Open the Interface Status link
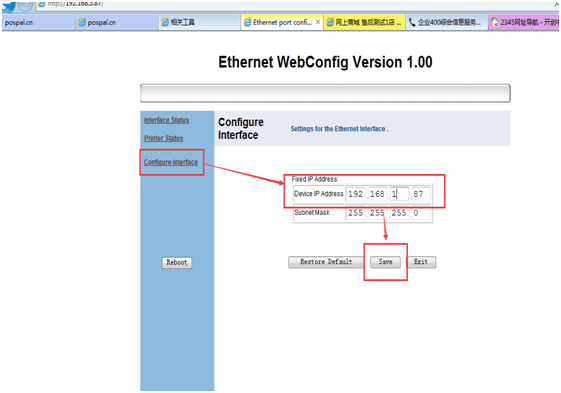The height and width of the screenshot is (393, 561). 166,120
